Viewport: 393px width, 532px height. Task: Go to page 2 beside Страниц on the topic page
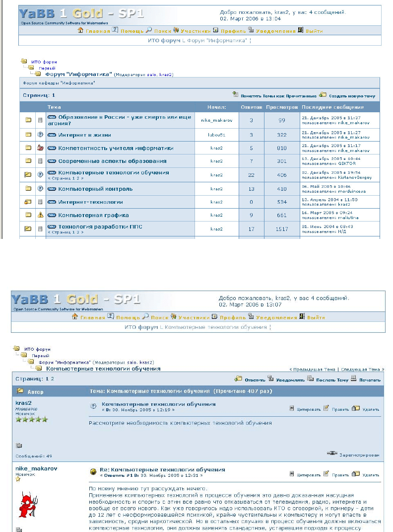click(x=53, y=379)
